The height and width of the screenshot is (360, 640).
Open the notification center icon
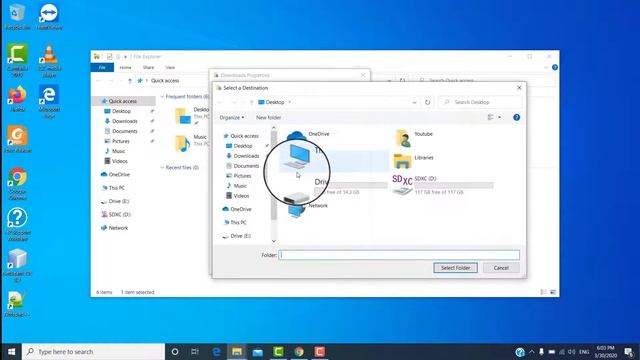click(x=629, y=351)
